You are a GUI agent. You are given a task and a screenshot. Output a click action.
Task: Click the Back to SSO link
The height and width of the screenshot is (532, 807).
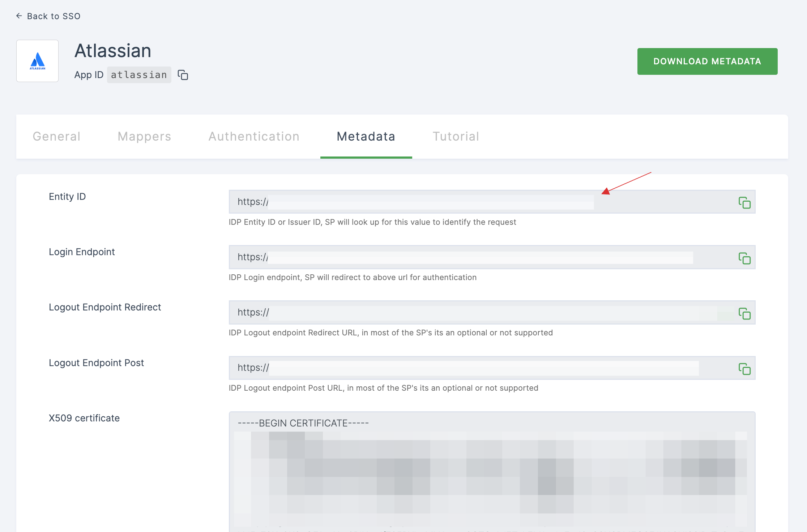coord(48,16)
